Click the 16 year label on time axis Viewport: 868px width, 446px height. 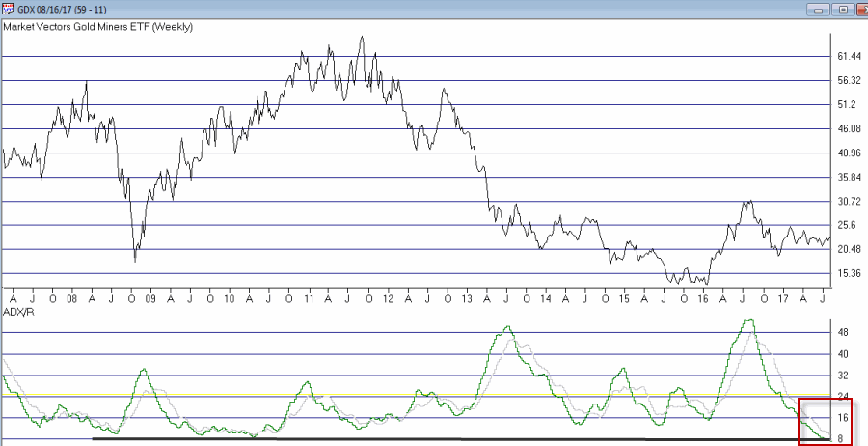tap(703, 298)
